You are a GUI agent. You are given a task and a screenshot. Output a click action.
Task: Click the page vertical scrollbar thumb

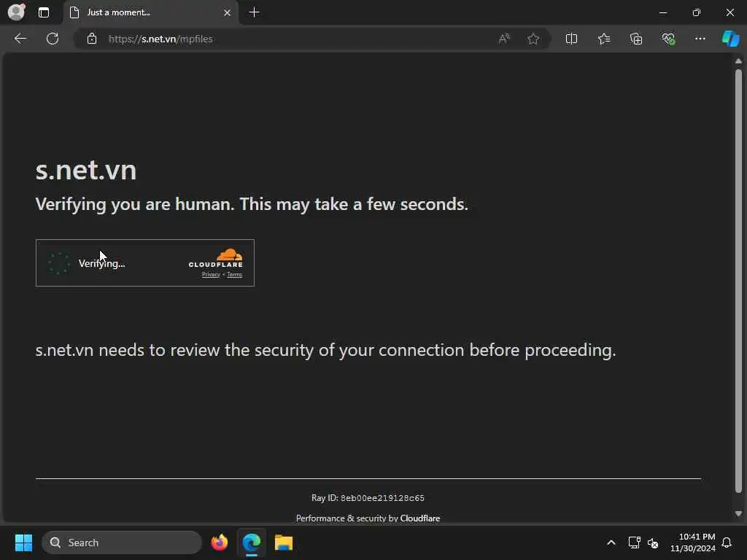738,281
